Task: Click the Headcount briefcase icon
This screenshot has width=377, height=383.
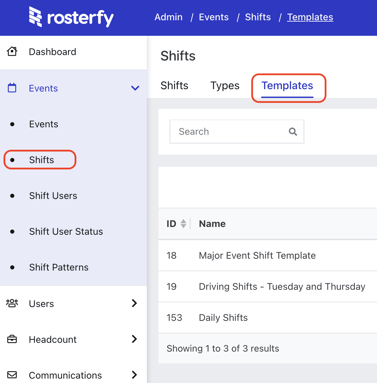Action: click(12, 339)
